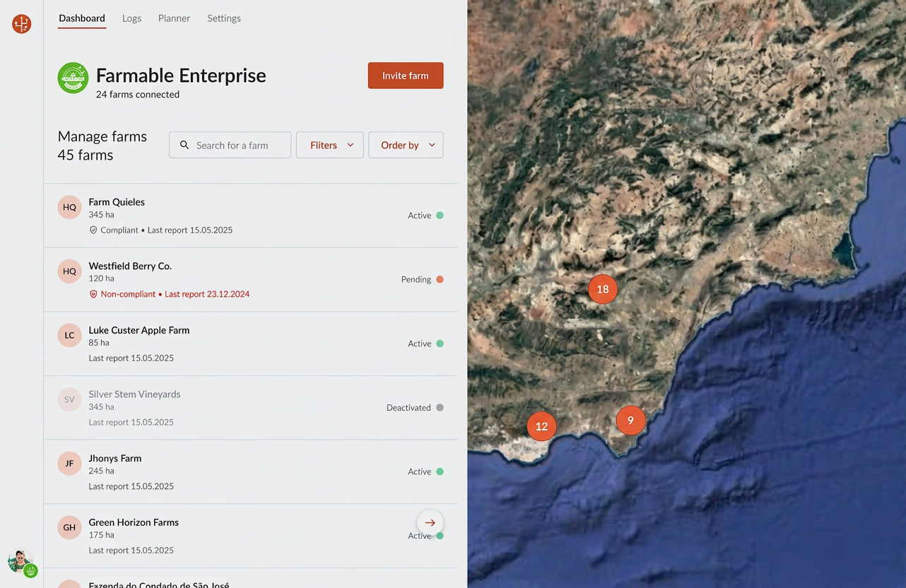This screenshot has height=588, width=906.
Task: Switch to the Logs tab
Action: (x=131, y=18)
